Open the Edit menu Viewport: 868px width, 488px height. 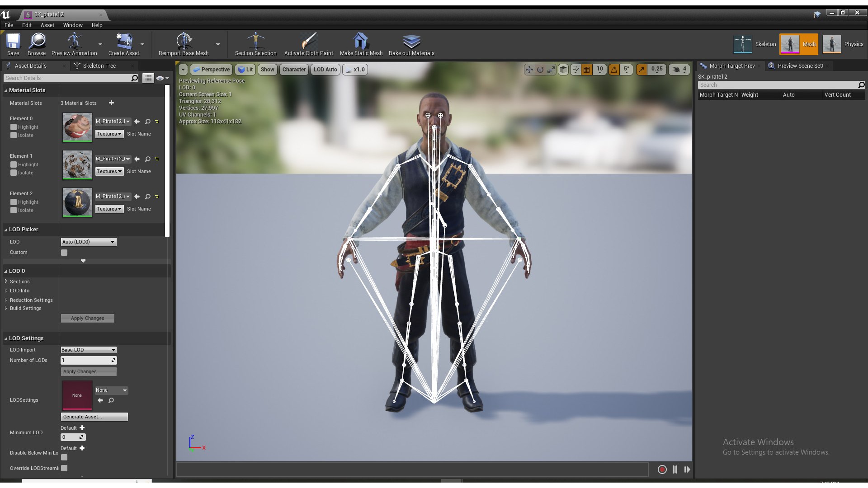click(x=27, y=25)
